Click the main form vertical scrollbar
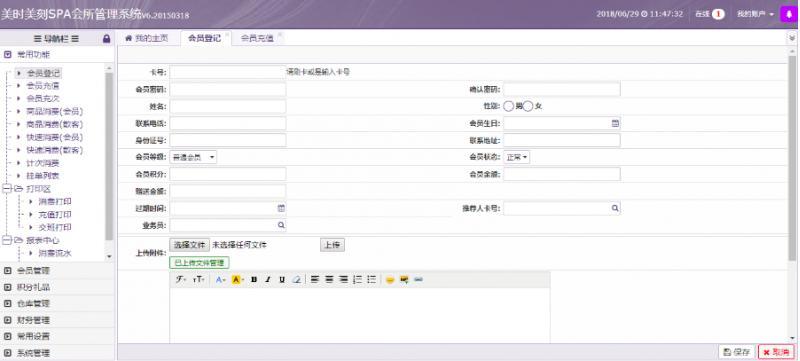 [792, 158]
